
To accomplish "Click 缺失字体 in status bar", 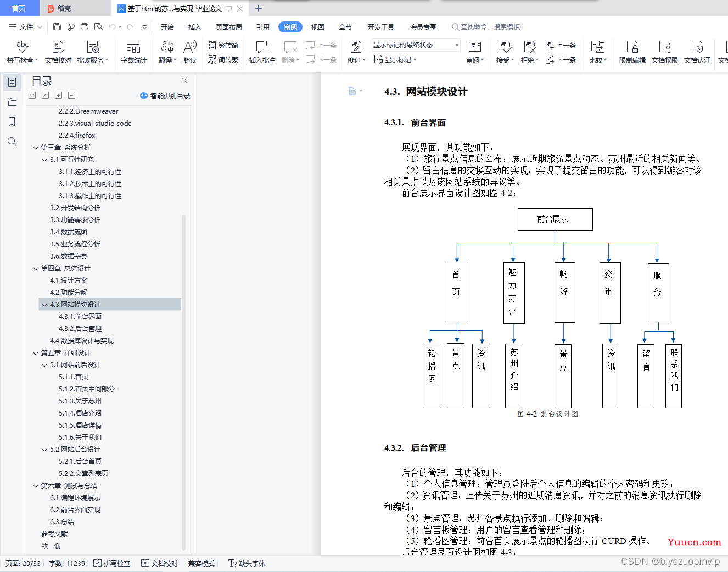I will tap(247, 563).
